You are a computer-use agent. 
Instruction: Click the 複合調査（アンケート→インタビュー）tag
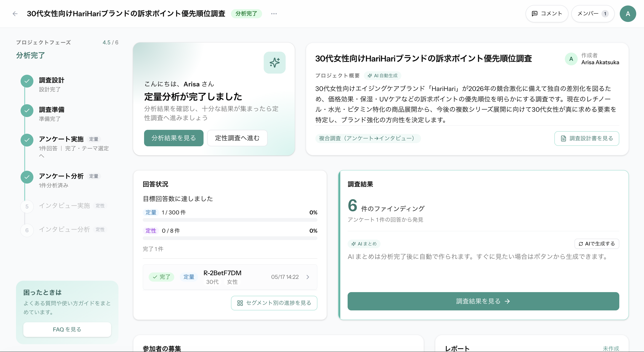click(368, 138)
